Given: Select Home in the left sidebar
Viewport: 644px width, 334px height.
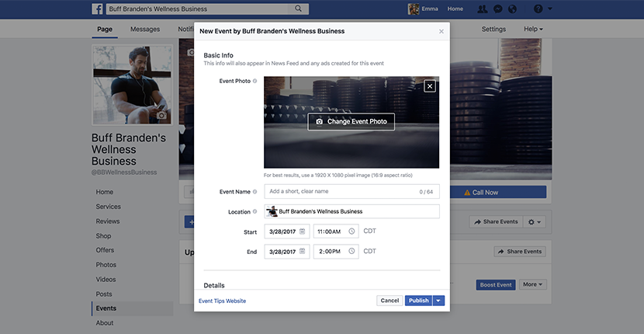Looking at the screenshot, I should pos(104,192).
